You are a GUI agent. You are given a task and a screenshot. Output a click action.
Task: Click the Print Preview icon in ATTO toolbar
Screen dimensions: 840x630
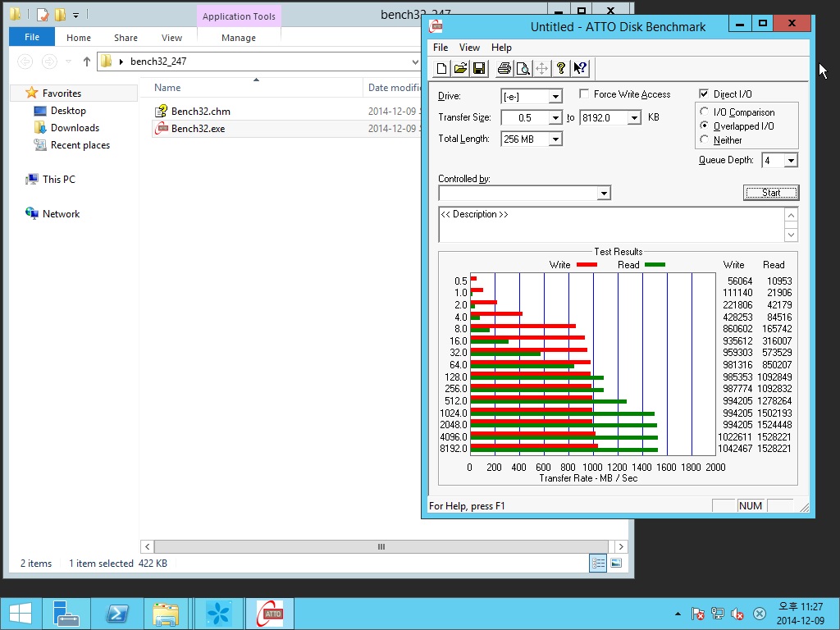(x=523, y=69)
